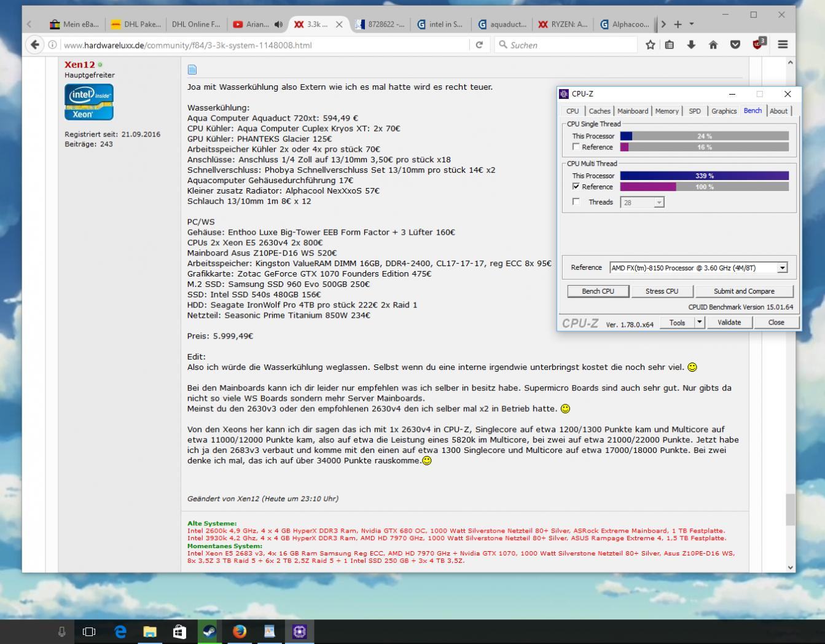The width and height of the screenshot is (825, 644).
Task: Select the Bench tab in CPU-Z
Action: (753, 111)
